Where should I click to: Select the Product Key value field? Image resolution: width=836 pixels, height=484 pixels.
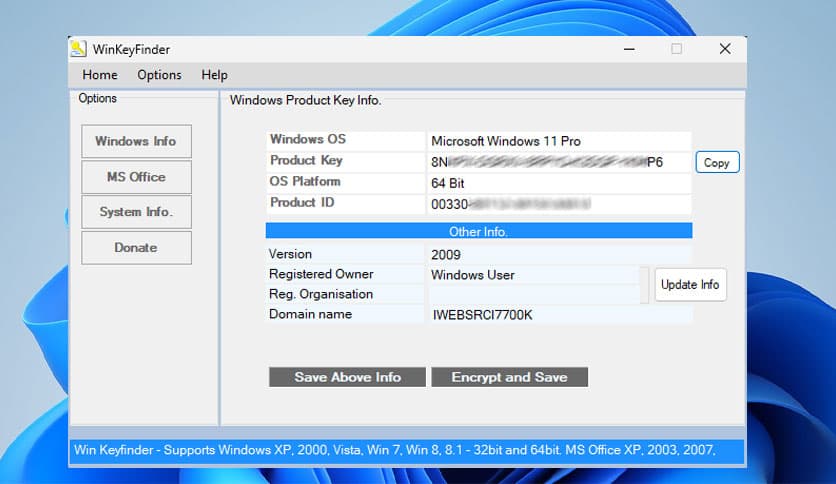click(559, 162)
